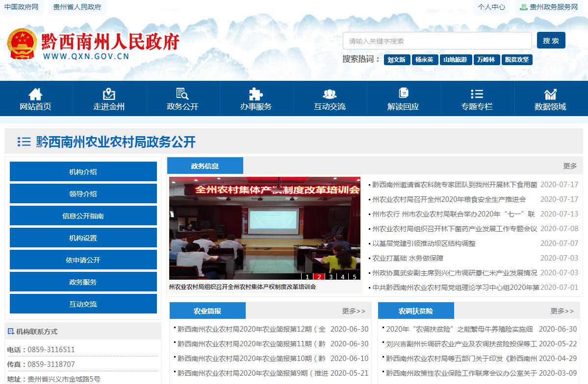Open the 政务信息 tab

205,166
